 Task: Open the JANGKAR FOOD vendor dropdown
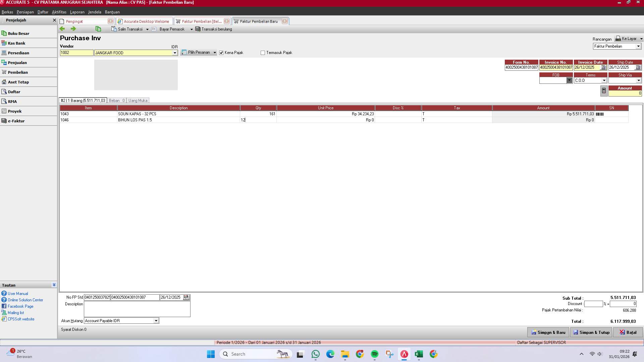coord(174,53)
